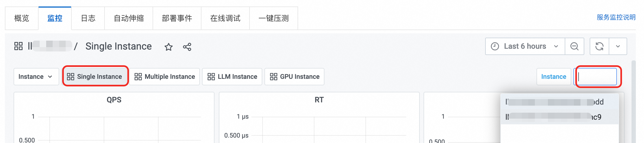Expand the Instance dropdown on left

click(36, 77)
